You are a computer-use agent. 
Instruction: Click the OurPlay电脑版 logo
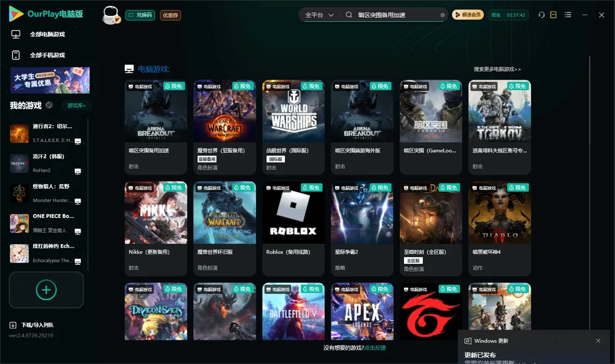[x=46, y=14]
